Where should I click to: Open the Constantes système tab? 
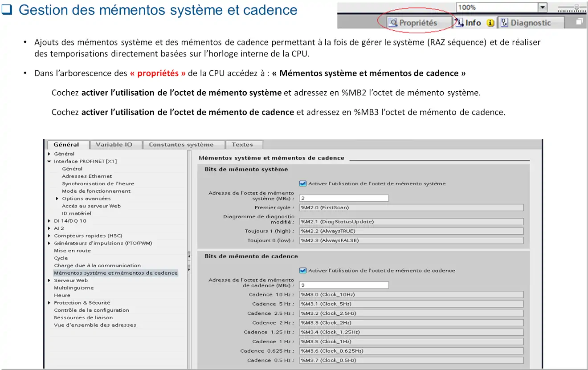pyautogui.click(x=181, y=145)
